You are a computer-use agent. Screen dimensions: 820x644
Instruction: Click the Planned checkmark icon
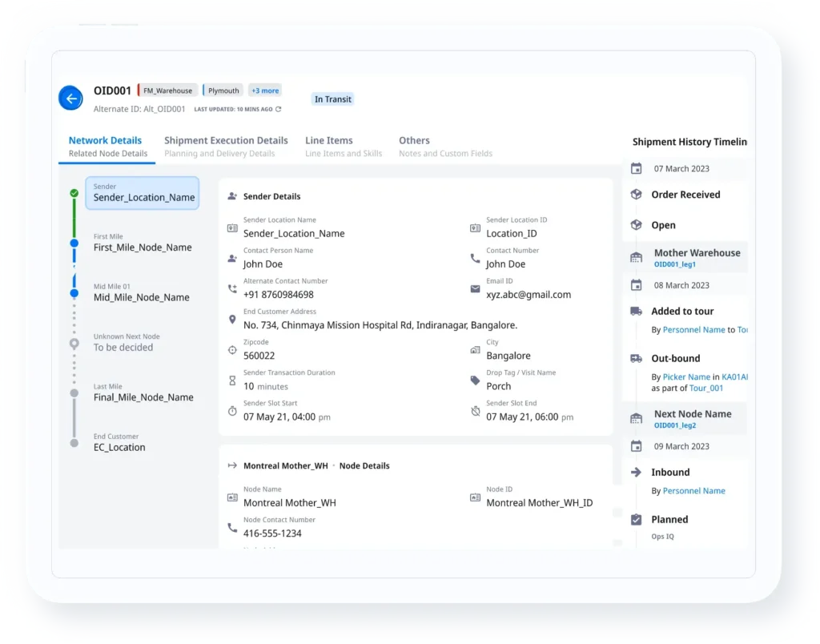[x=637, y=519]
